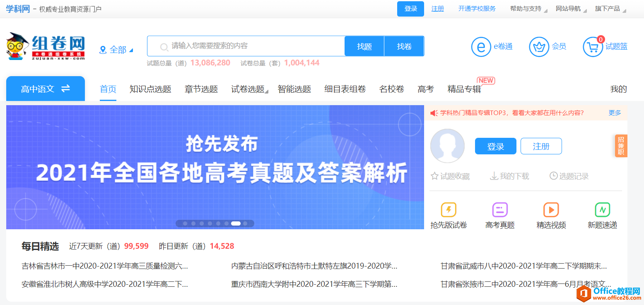The width and height of the screenshot is (644, 305).
Task: Expand 帮助与支持 dropdown menu
Action: tap(528, 9)
